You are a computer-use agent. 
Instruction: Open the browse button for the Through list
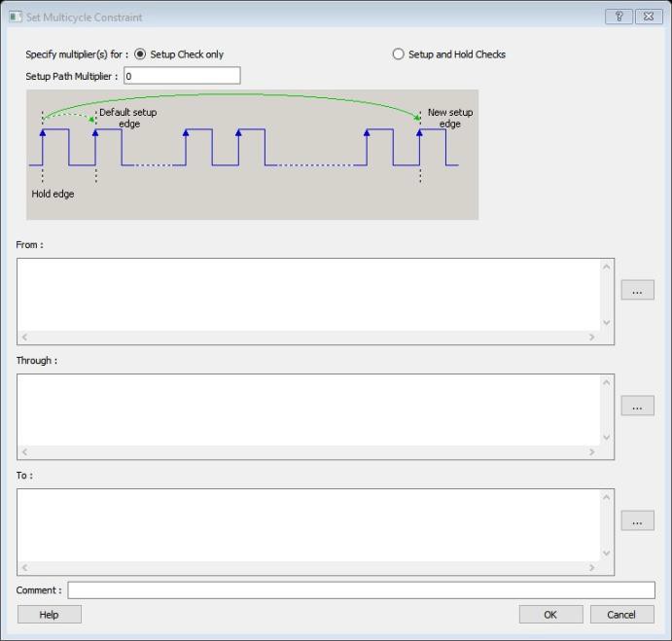click(x=637, y=407)
